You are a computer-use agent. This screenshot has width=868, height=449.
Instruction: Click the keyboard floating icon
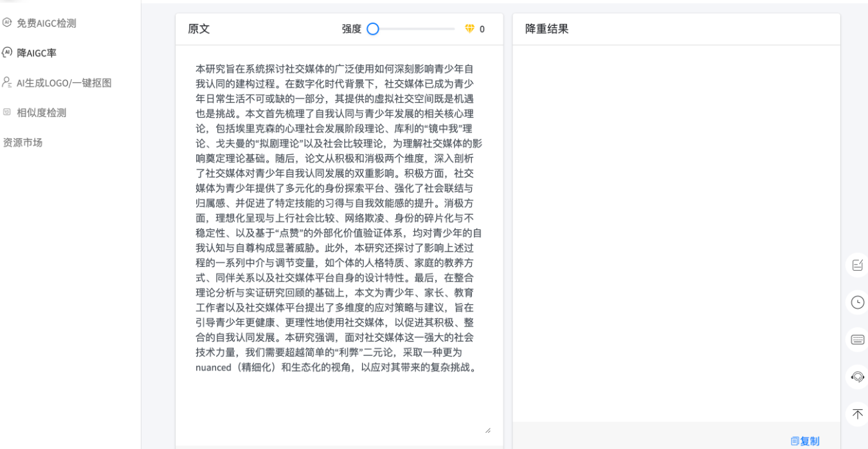(x=857, y=340)
